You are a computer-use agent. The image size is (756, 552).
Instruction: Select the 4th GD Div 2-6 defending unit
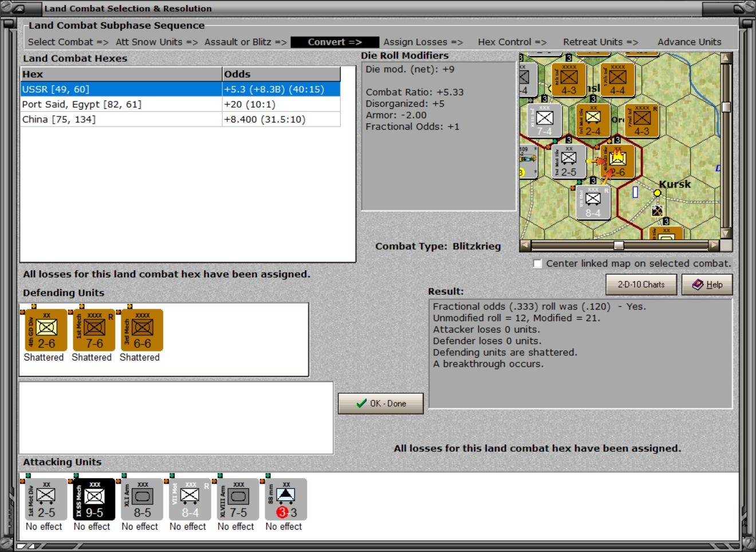coord(46,330)
